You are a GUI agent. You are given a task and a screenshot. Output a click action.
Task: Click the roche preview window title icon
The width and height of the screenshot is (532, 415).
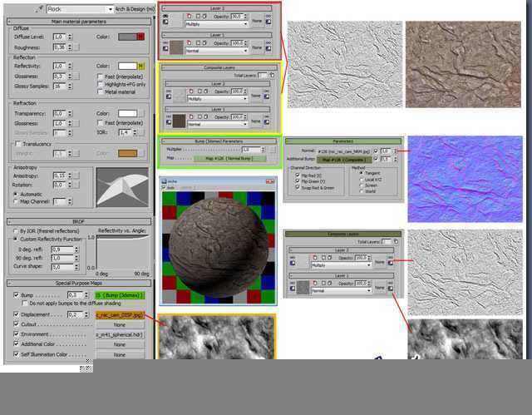pos(165,181)
